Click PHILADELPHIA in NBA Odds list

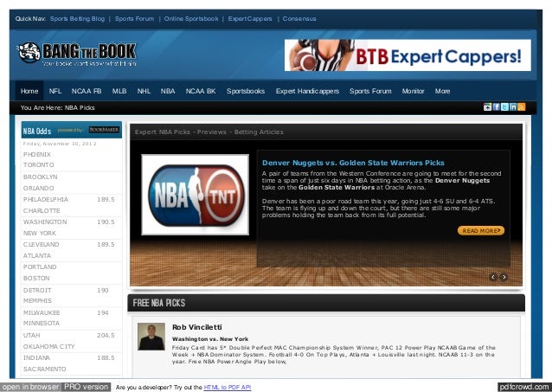pyautogui.click(x=46, y=199)
